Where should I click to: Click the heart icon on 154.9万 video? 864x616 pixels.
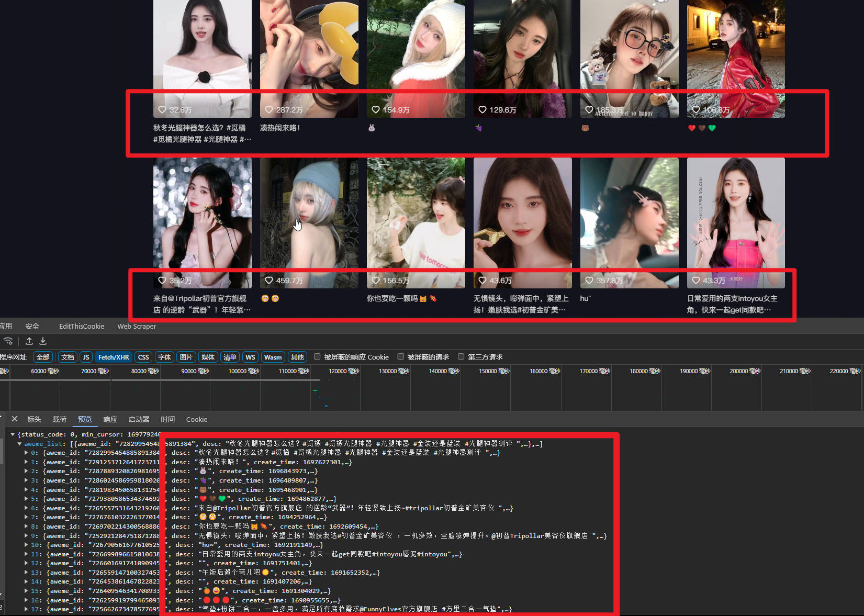pos(376,110)
